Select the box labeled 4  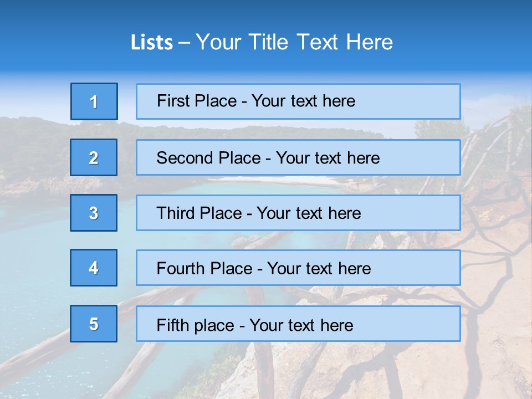pos(94,268)
